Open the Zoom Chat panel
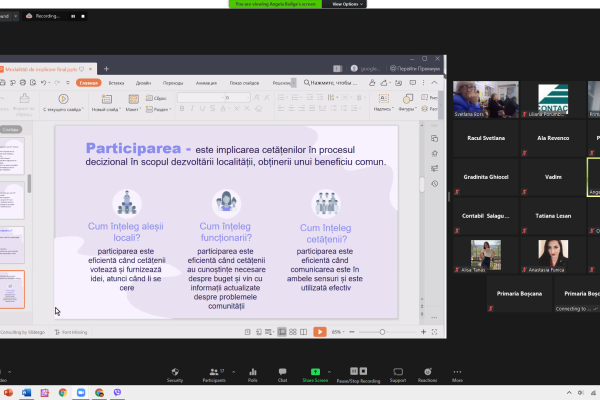 coord(282,372)
